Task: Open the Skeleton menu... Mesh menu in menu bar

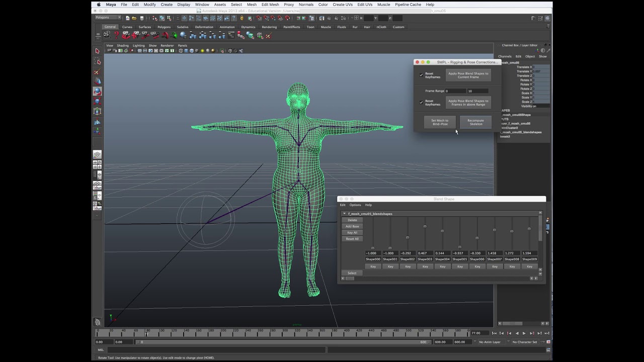Action: pyautogui.click(x=252, y=5)
